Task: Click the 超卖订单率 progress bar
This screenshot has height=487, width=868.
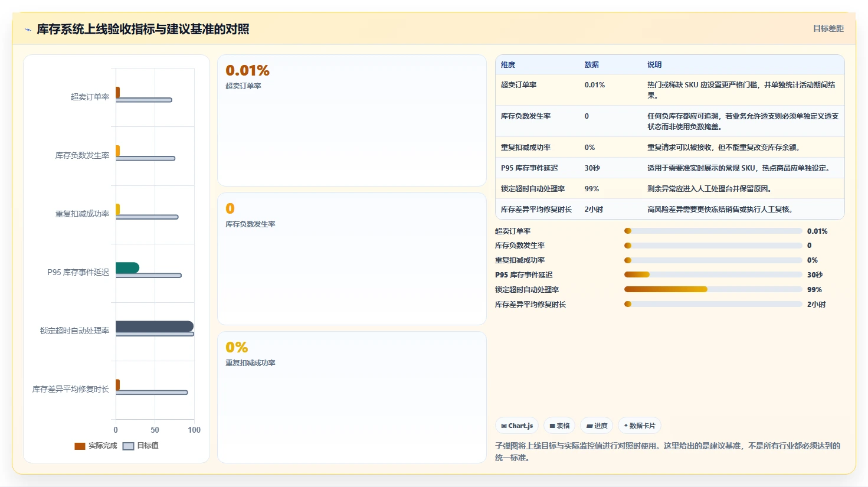Action: click(x=713, y=231)
